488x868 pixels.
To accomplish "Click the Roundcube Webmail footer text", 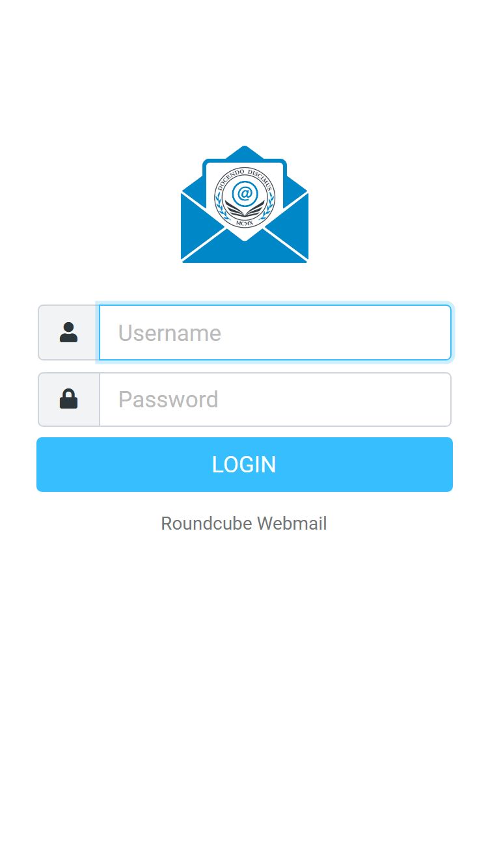I will [244, 523].
